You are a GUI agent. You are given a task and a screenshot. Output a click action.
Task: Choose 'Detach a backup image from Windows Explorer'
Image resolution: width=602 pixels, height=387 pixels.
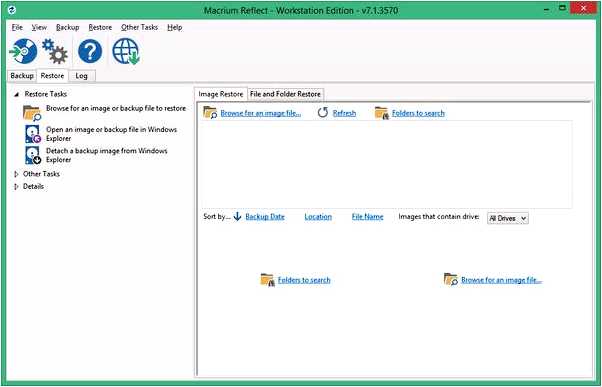coord(107,155)
